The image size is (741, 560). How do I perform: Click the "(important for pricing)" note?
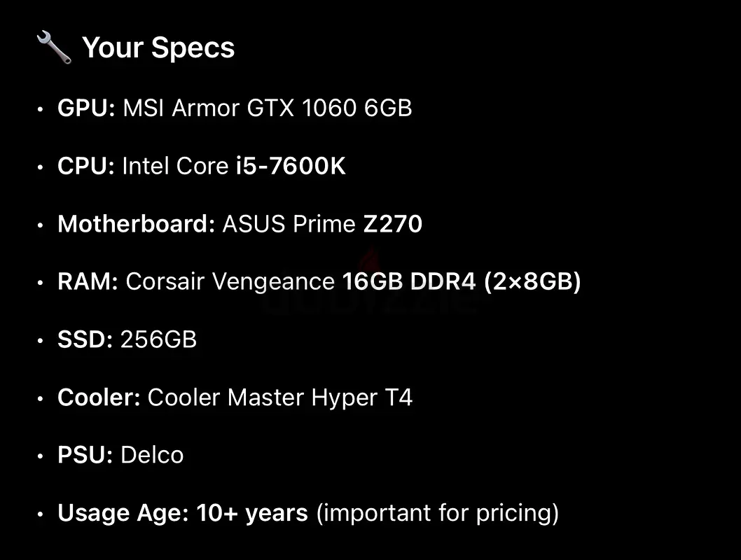438,513
